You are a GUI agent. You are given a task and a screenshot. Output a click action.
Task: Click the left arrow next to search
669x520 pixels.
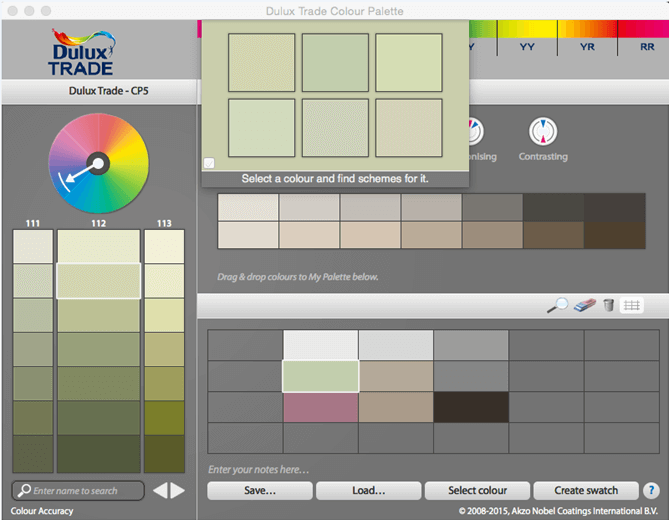(158, 490)
